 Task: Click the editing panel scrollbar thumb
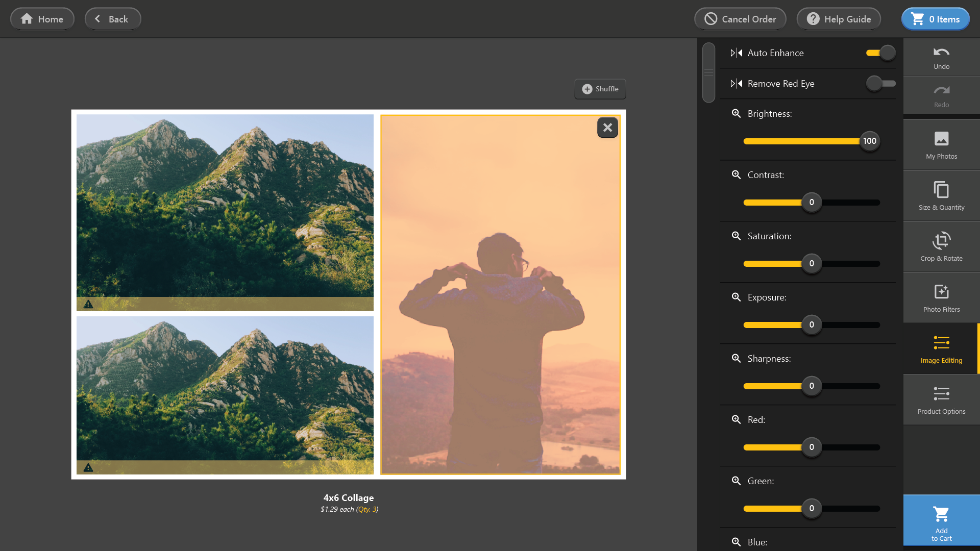coord(708,72)
